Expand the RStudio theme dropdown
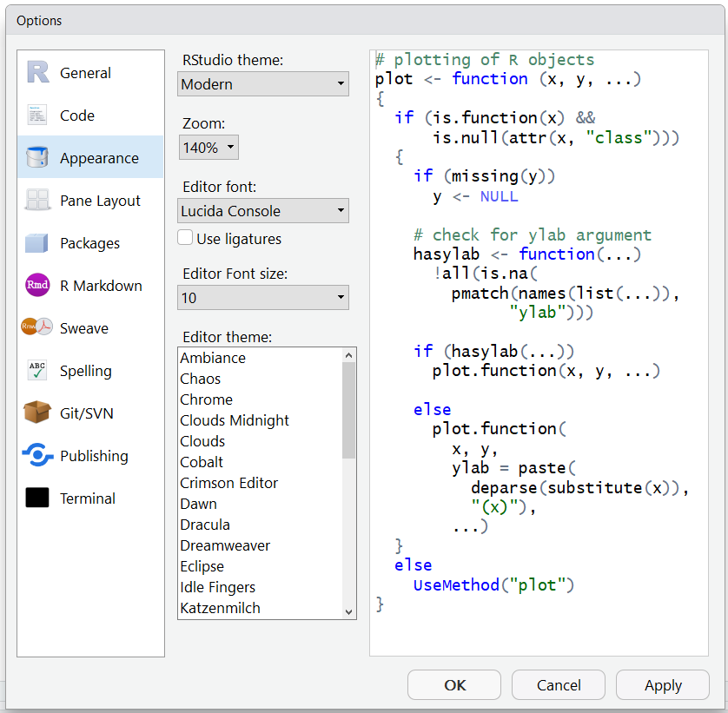The image size is (728, 713). [x=263, y=84]
